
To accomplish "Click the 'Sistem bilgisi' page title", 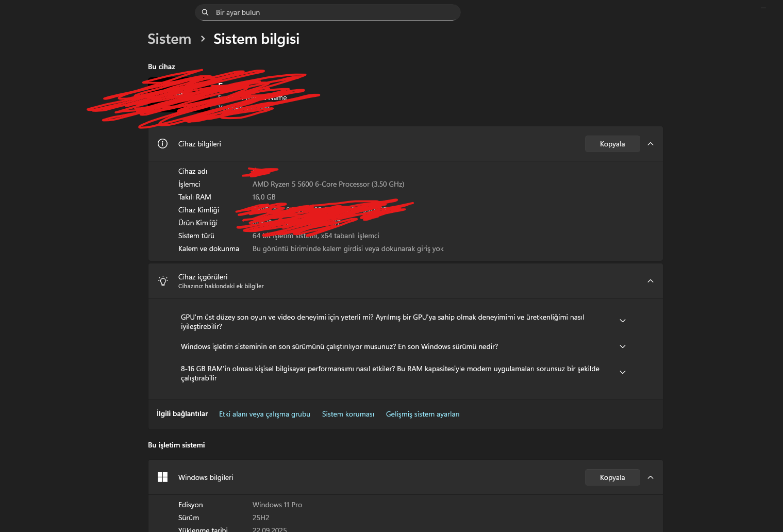I will click(256, 39).
